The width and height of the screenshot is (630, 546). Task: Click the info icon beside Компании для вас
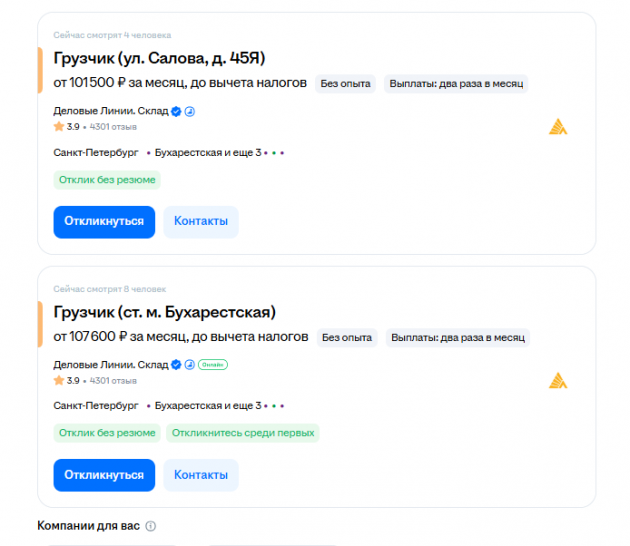tap(151, 526)
